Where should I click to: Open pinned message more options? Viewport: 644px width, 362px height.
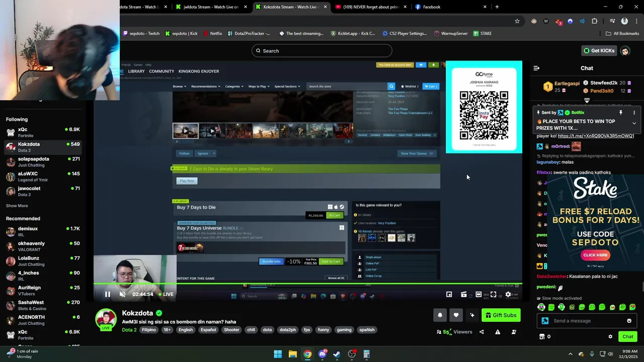pos(634,113)
